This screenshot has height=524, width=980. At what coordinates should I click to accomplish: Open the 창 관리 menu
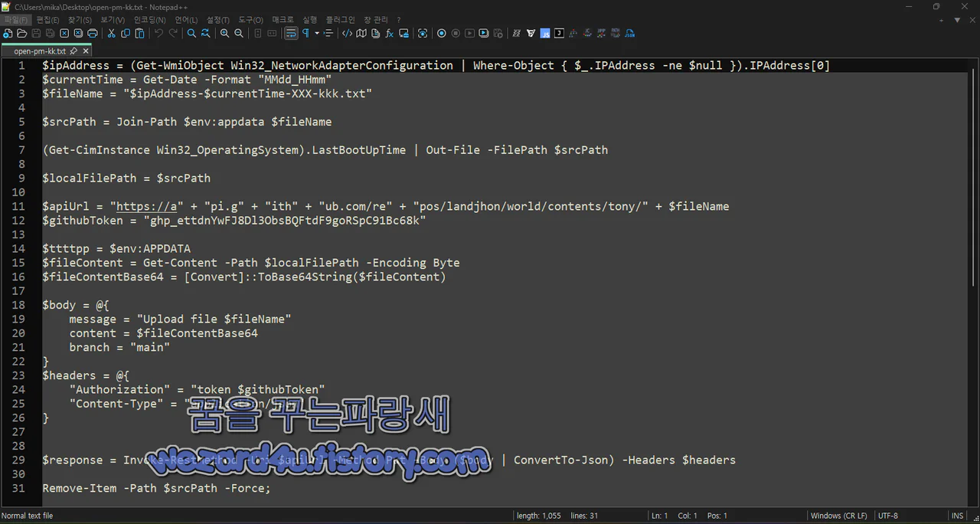(x=375, y=20)
